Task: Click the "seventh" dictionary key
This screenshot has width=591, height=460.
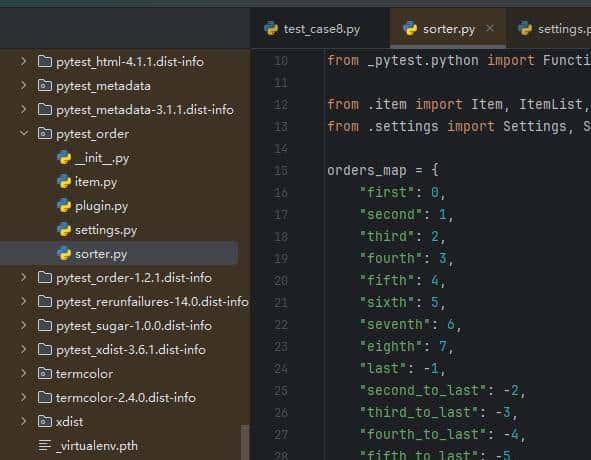Action: [x=395, y=324]
